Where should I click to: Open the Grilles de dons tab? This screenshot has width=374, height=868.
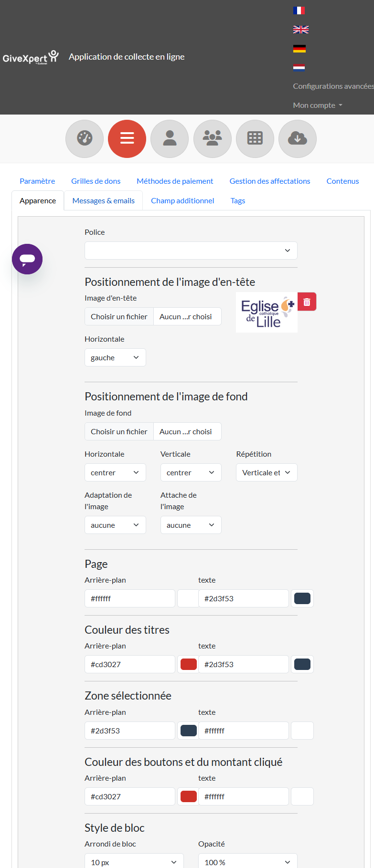96,181
